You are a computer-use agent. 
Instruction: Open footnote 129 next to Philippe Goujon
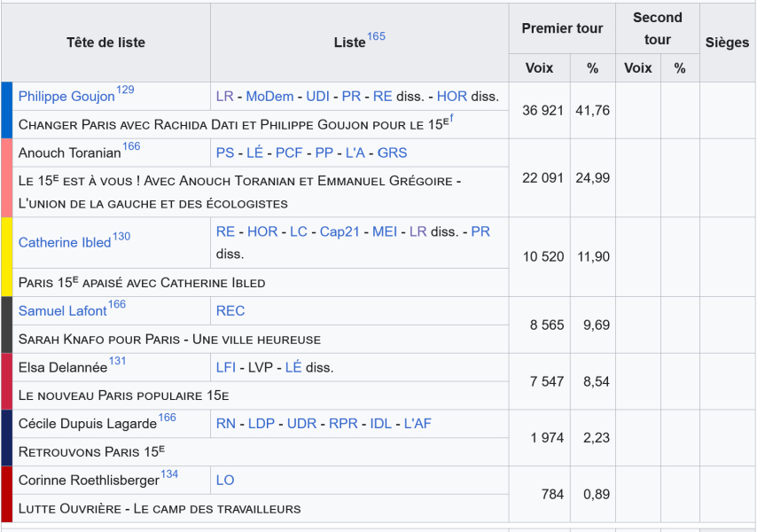[125, 90]
